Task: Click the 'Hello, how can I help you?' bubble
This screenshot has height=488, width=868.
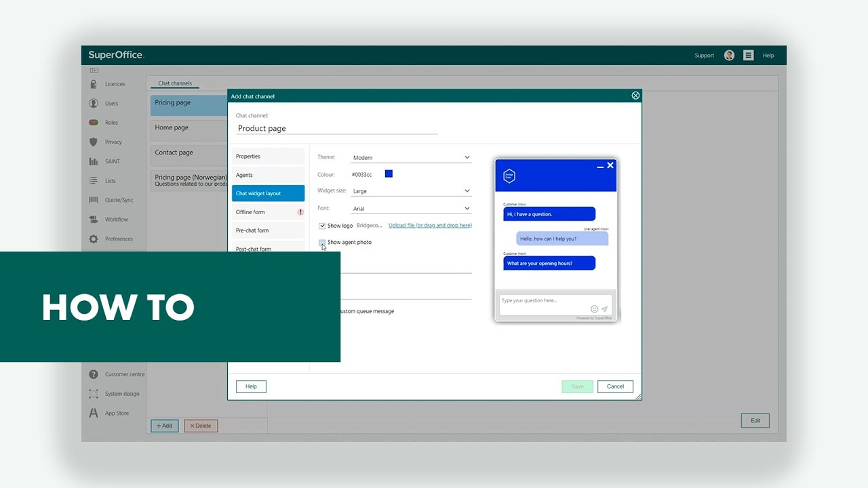Action: click(562, 239)
